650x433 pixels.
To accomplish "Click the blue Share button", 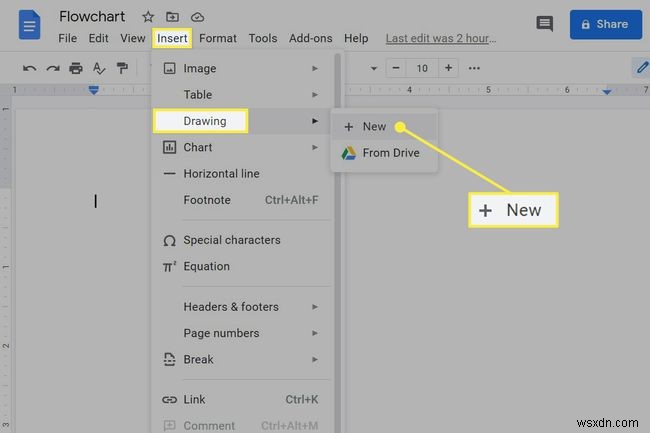I will pyautogui.click(x=606, y=24).
